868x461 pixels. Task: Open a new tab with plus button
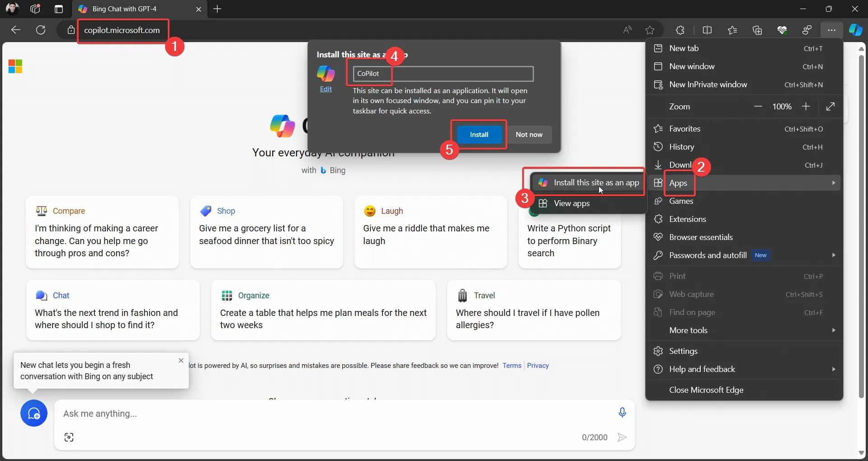pyautogui.click(x=217, y=9)
